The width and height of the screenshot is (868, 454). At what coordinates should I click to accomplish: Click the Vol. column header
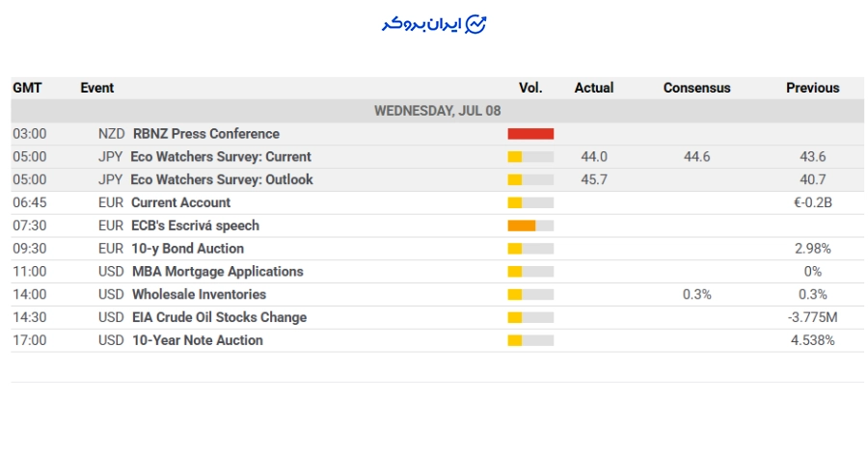coord(530,88)
